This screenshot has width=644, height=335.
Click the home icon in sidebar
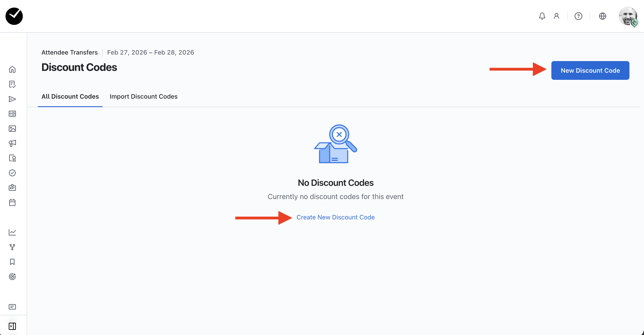click(12, 70)
